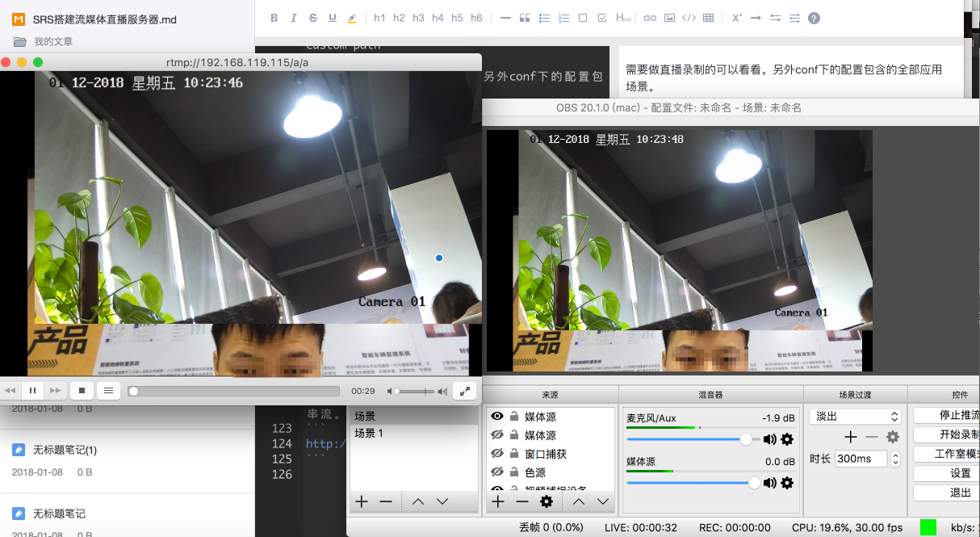Unlock the 色源 source lock
The height and width of the screenshot is (537, 980).
514,472
